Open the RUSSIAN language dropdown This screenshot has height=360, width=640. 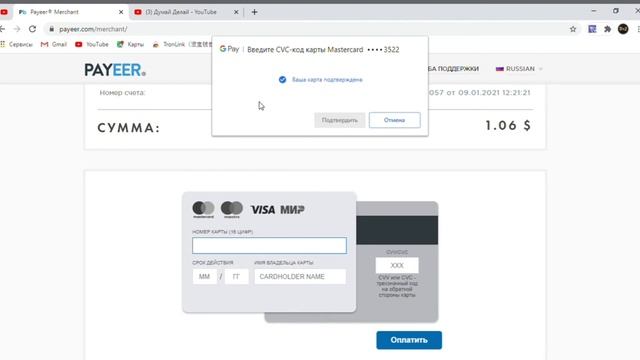point(519,69)
